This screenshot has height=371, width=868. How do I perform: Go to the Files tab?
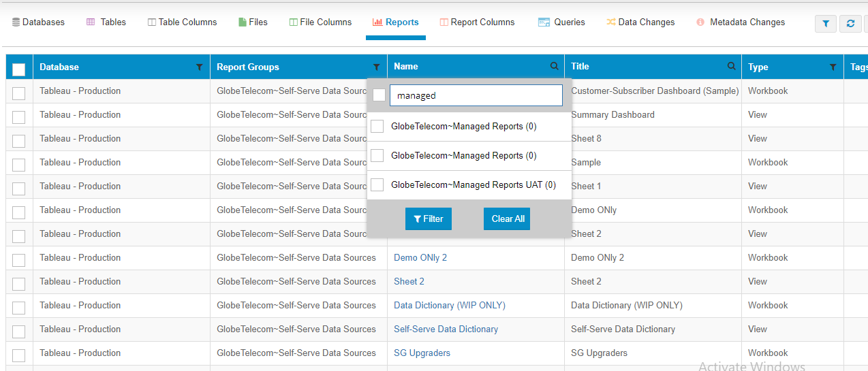[x=253, y=22]
